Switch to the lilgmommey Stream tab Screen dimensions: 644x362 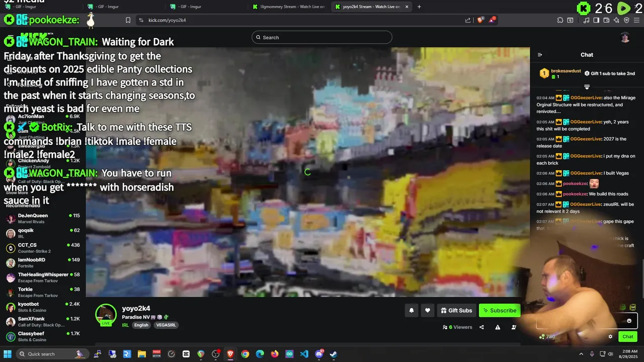[x=289, y=7]
